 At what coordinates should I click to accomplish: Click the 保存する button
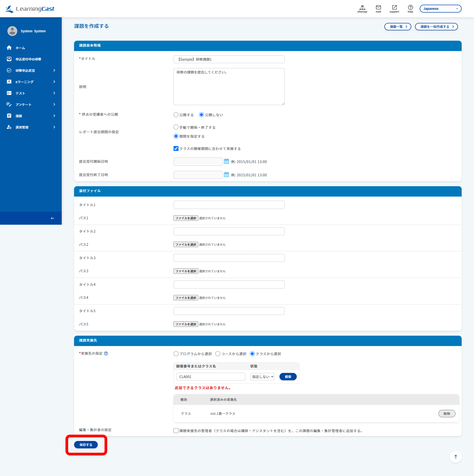[86, 444]
